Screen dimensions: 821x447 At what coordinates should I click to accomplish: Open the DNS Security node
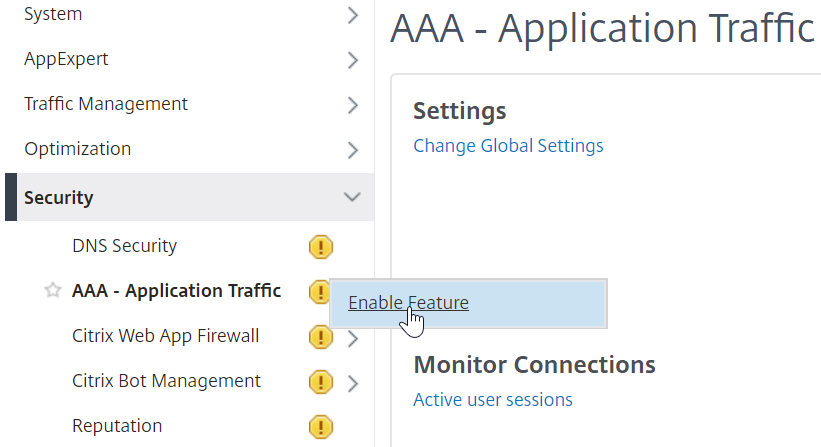125,245
